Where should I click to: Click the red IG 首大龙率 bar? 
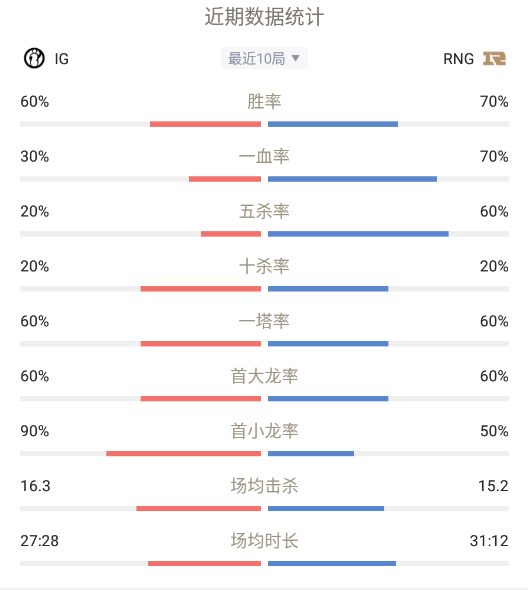click(201, 399)
